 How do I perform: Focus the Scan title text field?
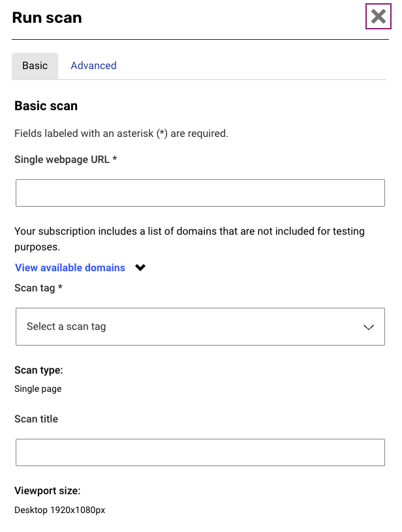coord(200,452)
